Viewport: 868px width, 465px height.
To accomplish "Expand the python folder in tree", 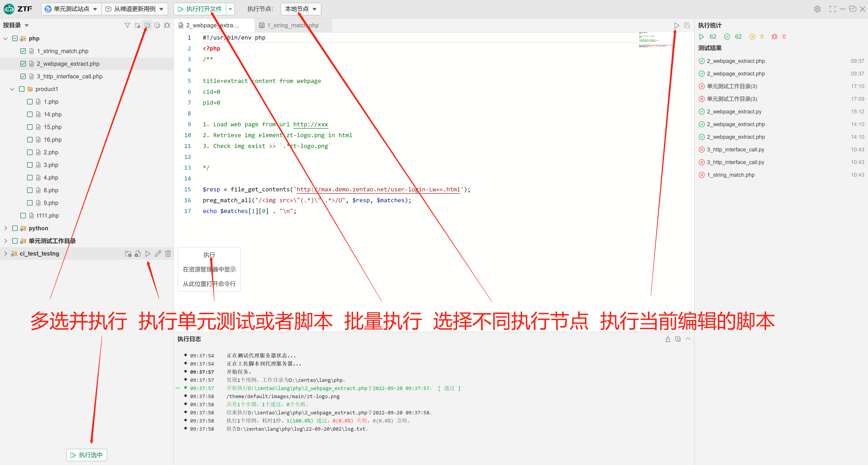I will click(6, 228).
